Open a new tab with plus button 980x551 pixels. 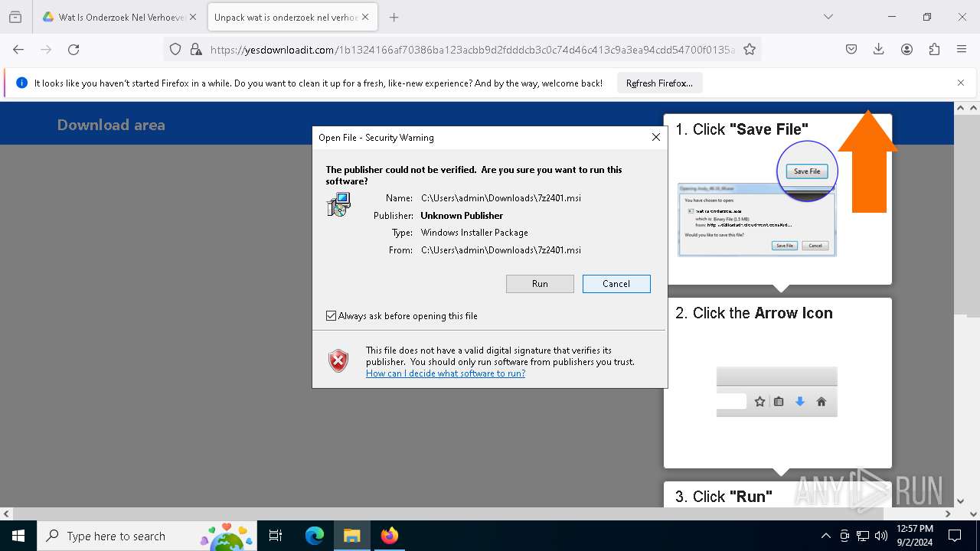point(394,17)
